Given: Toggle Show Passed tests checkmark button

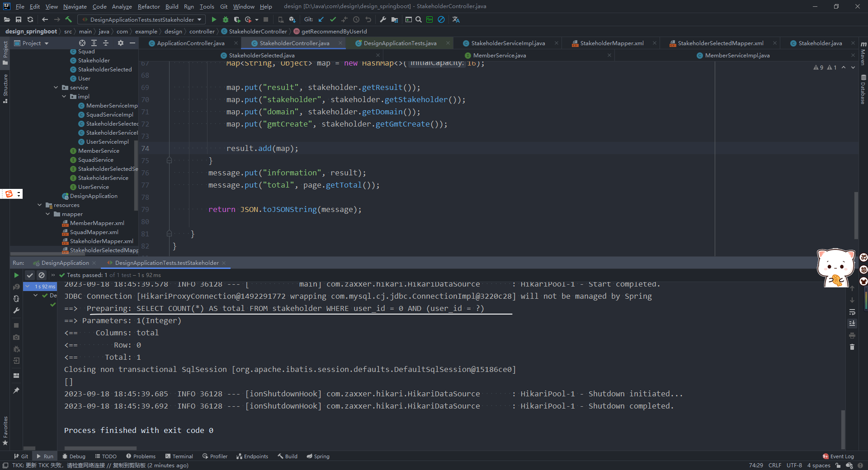Looking at the screenshot, I should 30,275.
